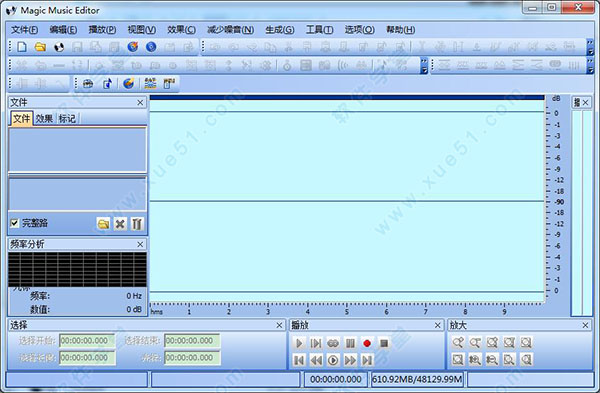Viewport: 600px width, 393px height.
Task: Click the globe with flame icon beside the blue disc
Action: point(133,47)
